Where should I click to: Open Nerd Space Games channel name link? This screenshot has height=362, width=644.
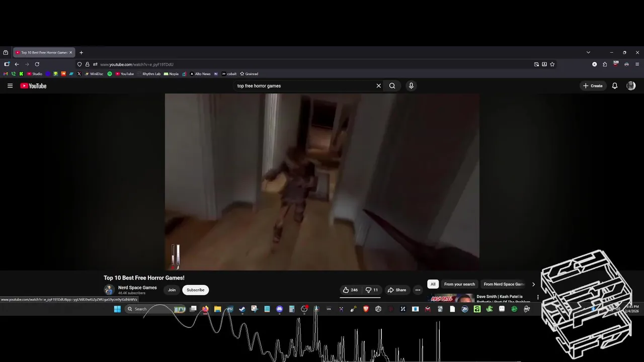137,288
